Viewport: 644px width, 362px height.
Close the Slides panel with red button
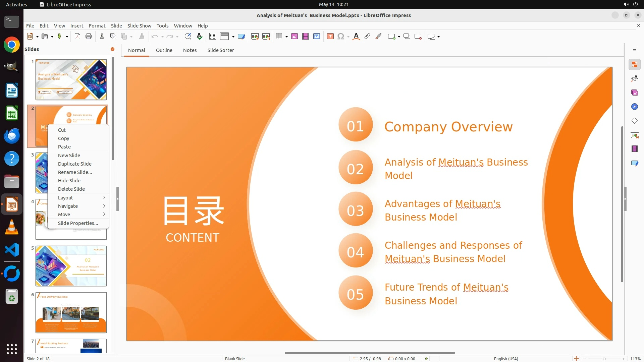click(x=113, y=49)
